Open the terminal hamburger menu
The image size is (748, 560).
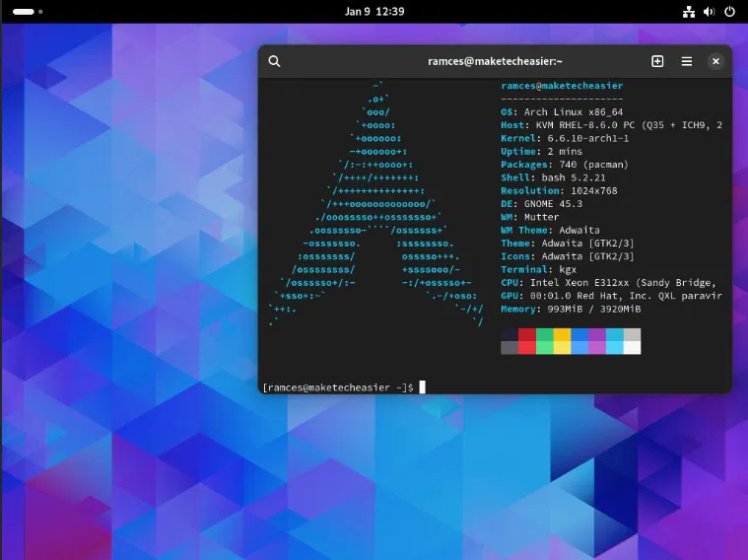point(686,61)
